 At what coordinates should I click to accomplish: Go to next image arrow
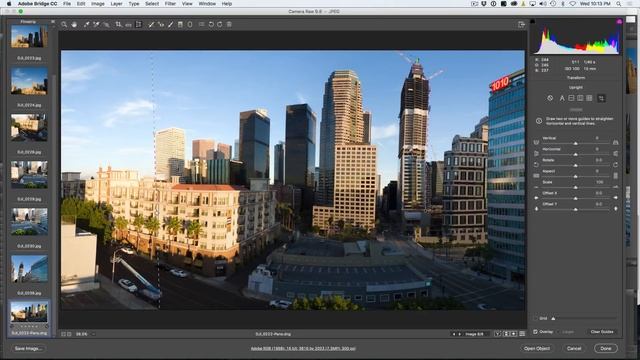[x=460, y=334]
